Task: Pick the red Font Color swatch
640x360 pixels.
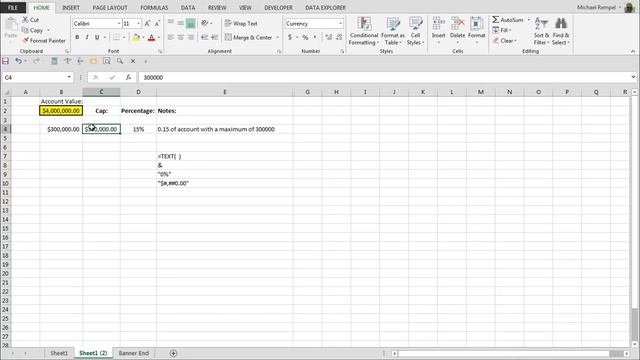Action: tap(151, 38)
